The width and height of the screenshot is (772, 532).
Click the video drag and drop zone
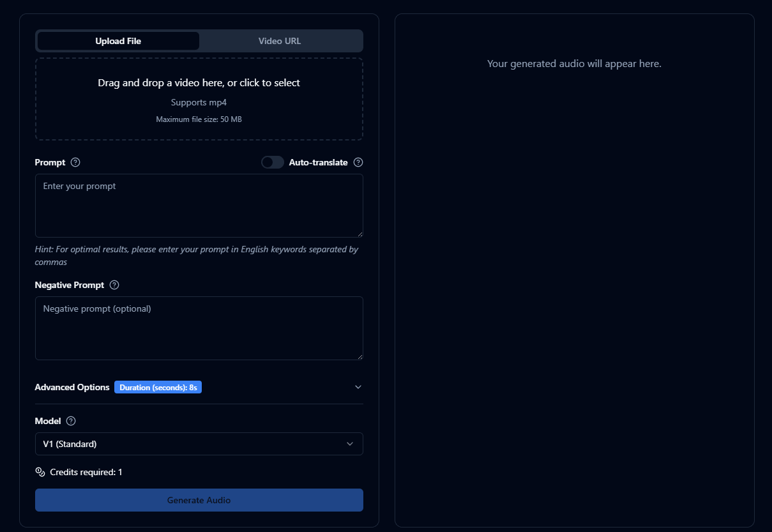coord(199,99)
